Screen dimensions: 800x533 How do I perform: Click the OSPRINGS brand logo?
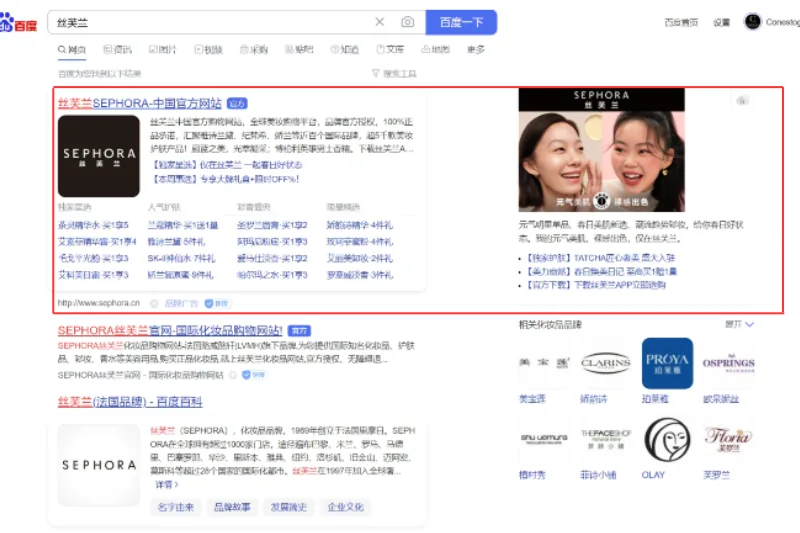tap(729, 363)
